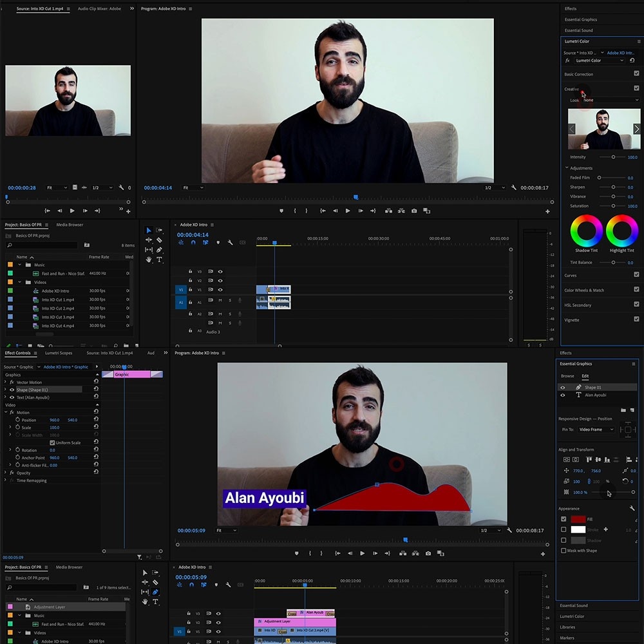Collapse Motion effect in Effect Controls
Viewport: 644px width, 644px height.
coord(5,412)
